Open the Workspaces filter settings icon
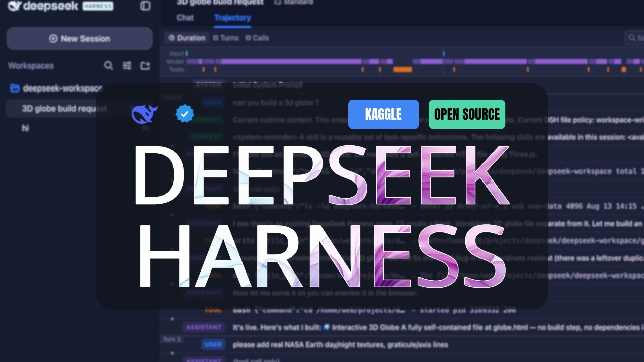 [x=127, y=66]
